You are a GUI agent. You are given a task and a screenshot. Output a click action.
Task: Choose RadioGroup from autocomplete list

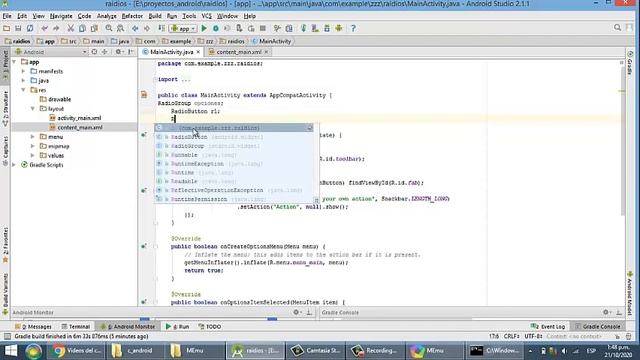(x=234, y=146)
